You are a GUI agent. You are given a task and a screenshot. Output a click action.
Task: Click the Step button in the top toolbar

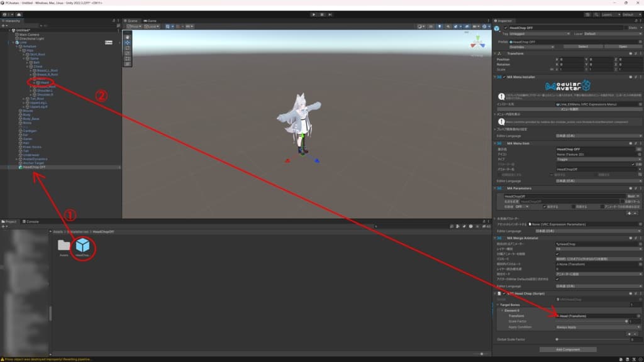coord(331,14)
